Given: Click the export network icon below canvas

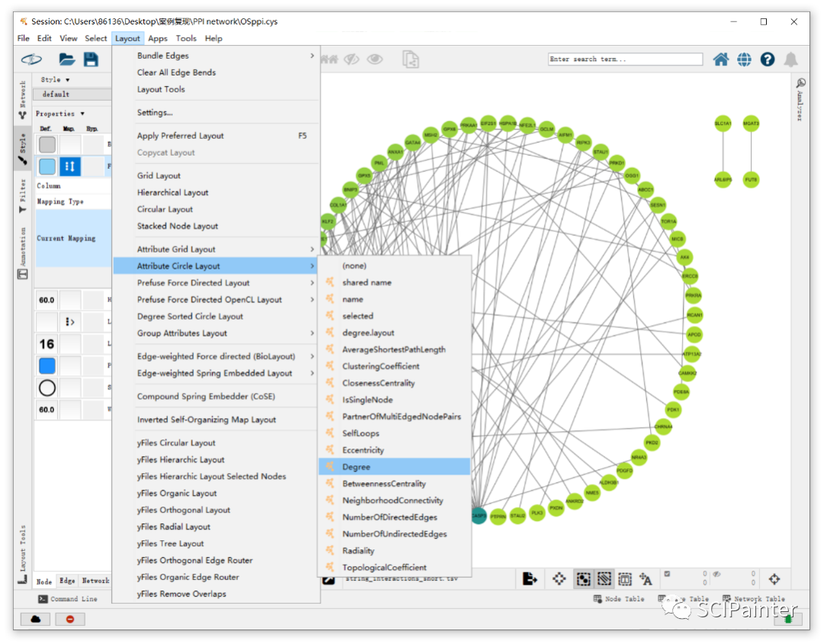Looking at the screenshot, I should click(529, 579).
